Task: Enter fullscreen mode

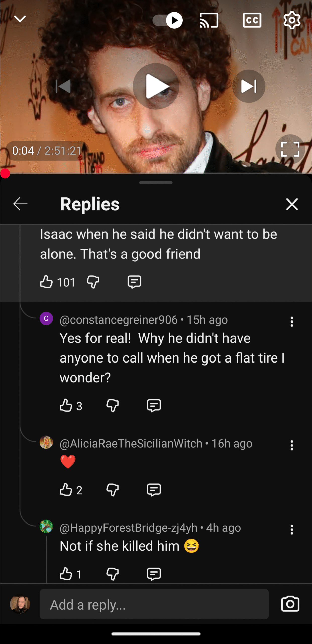Action: pyautogui.click(x=290, y=149)
